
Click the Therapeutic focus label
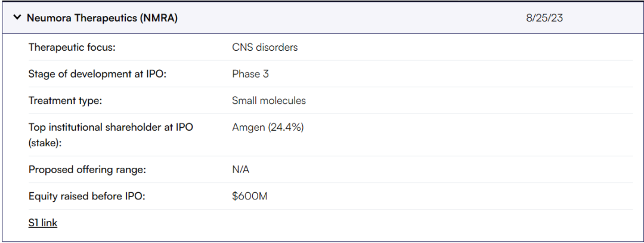coord(72,47)
